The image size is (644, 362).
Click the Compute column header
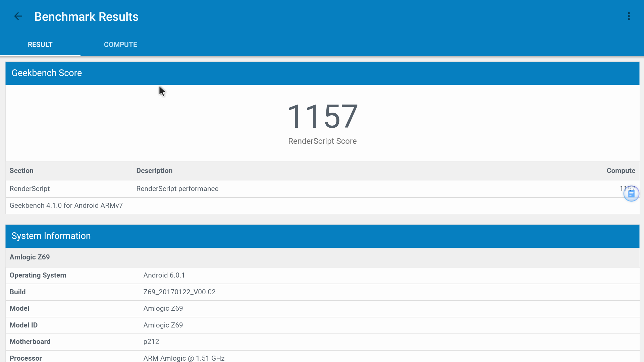tap(621, 171)
